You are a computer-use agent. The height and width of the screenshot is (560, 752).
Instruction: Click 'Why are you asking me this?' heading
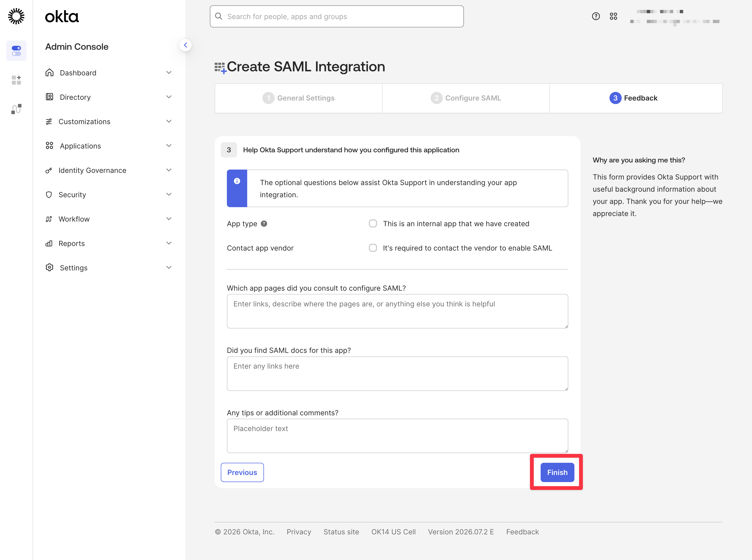tap(639, 160)
